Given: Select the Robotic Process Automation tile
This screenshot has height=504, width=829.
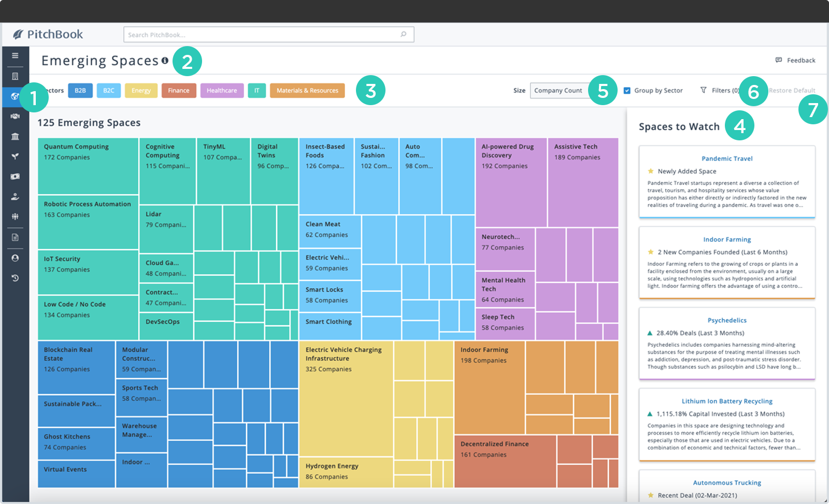Looking at the screenshot, I should tap(88, 222).
